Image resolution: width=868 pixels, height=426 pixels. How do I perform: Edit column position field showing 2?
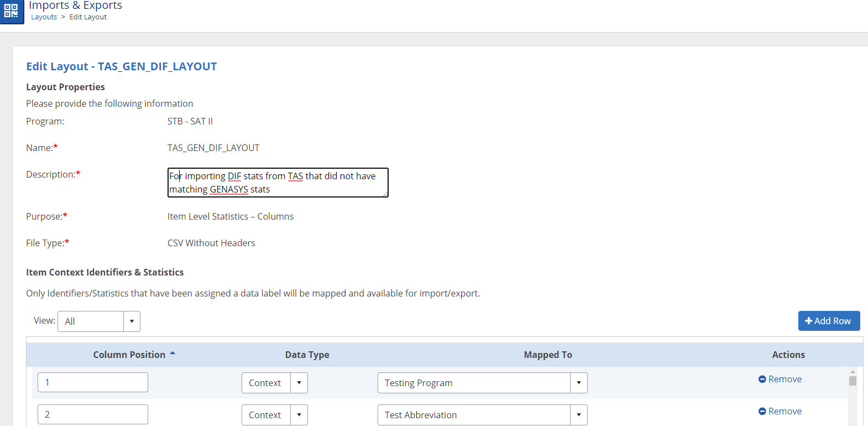point(93,414)
